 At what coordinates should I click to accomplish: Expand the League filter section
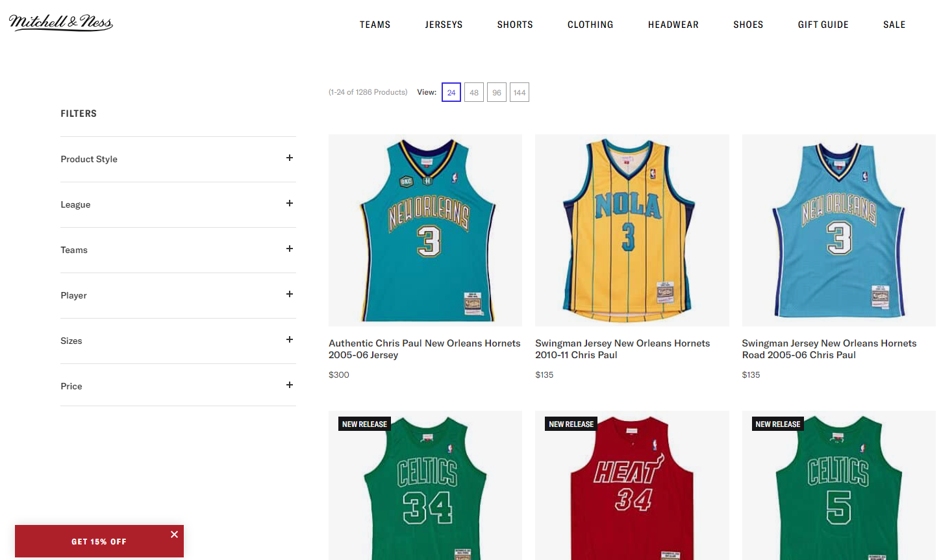tap(290, 204)
